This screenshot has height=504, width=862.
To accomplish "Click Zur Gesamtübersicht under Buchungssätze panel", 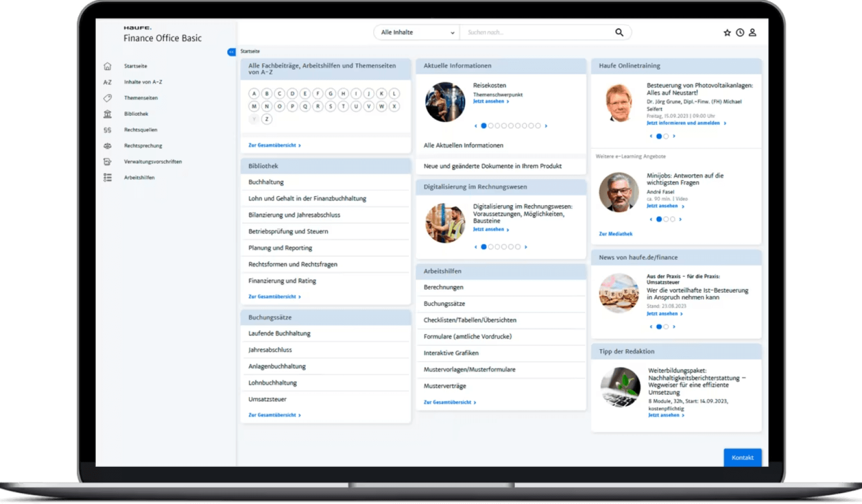I will (274, 415).
